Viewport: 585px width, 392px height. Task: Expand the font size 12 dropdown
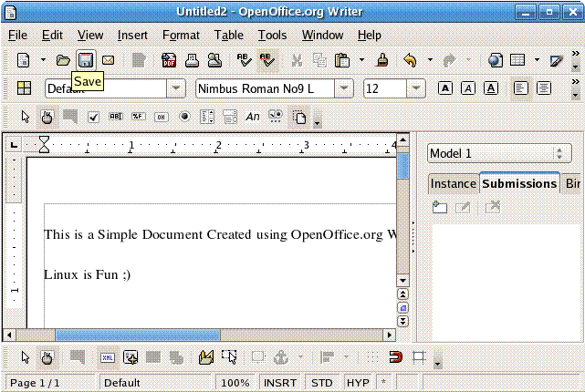tap(416, 88)
